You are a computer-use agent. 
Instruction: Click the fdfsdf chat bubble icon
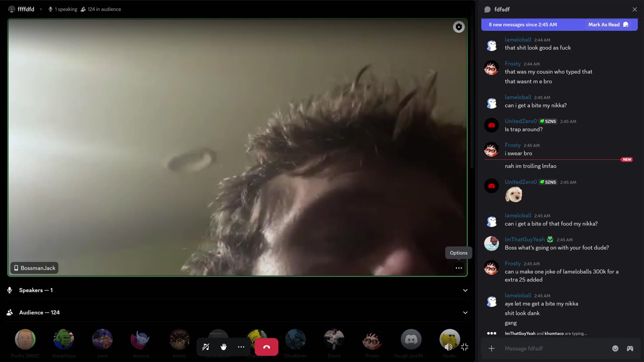click(487, 9)
